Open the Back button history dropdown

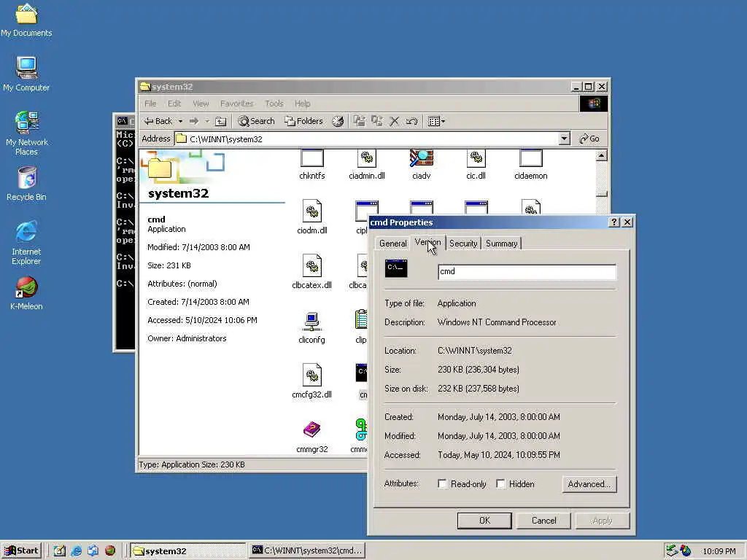tap(181, 122)
